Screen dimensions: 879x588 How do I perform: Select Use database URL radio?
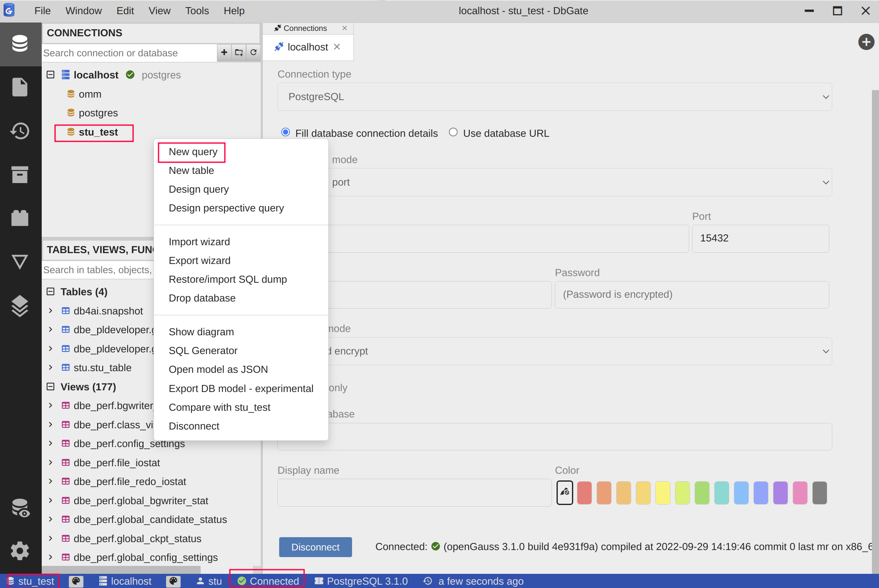tap(453, 132)
